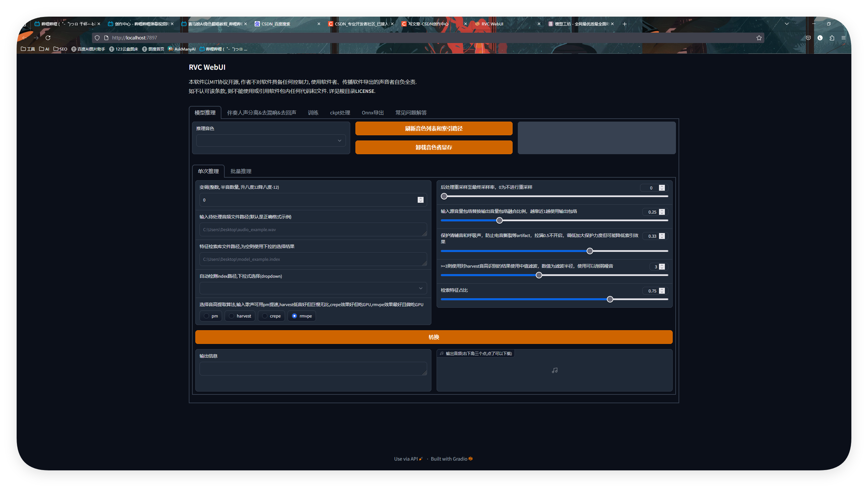This screenshot has width=868, height=487.
Task: Switch to the 批量推理 batch inference tab
Action: click(x=241, y=171)
